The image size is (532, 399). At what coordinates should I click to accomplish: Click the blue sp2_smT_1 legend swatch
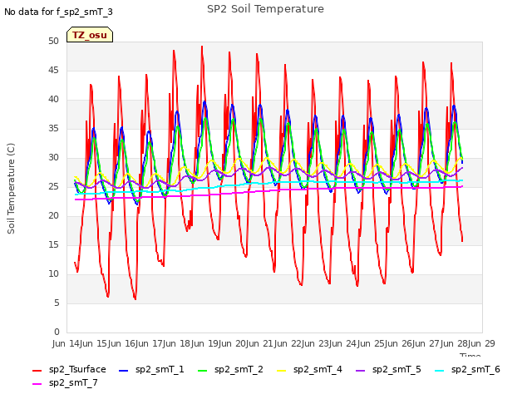click(124, 371)
